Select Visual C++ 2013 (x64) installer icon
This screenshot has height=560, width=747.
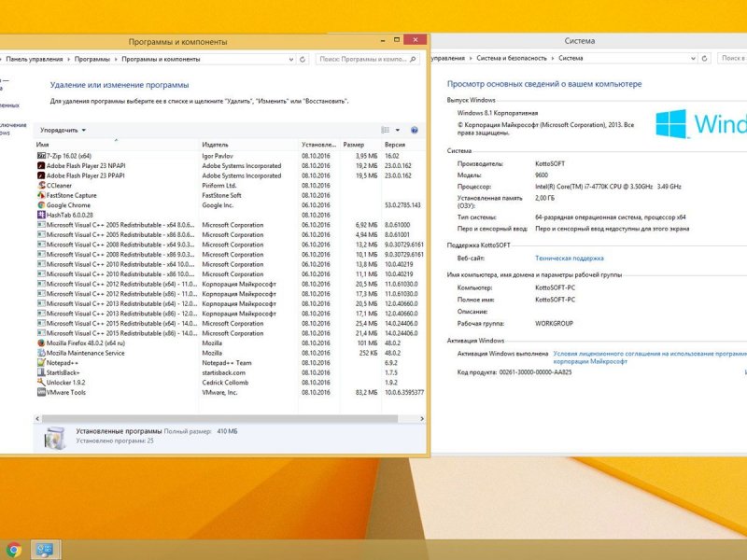click(41, 304)
